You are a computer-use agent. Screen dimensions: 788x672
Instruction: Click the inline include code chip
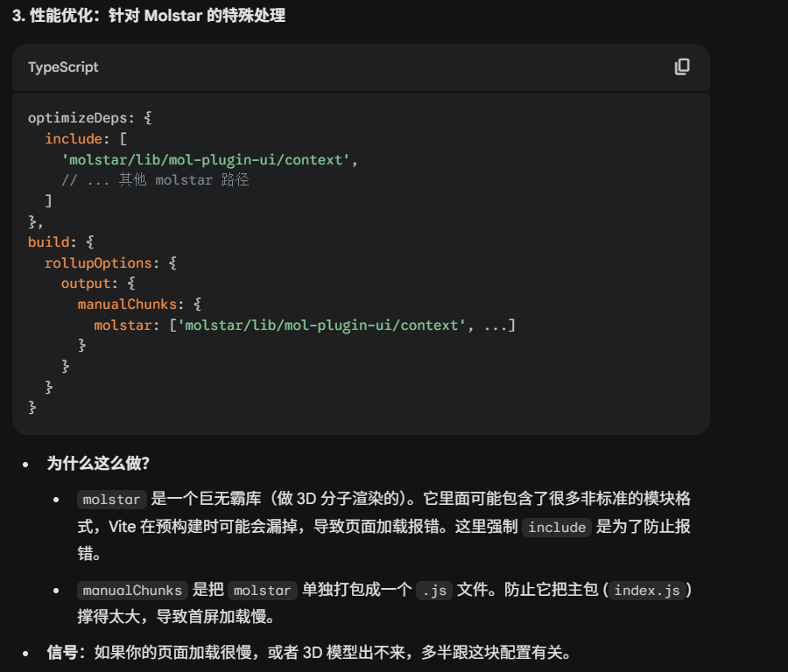tap(557, 528)
